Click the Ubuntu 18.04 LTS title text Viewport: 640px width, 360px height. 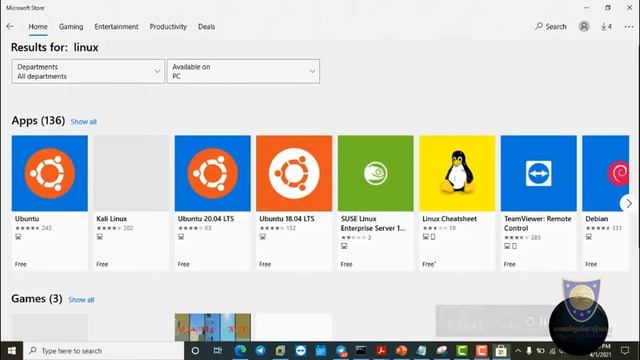287,219
